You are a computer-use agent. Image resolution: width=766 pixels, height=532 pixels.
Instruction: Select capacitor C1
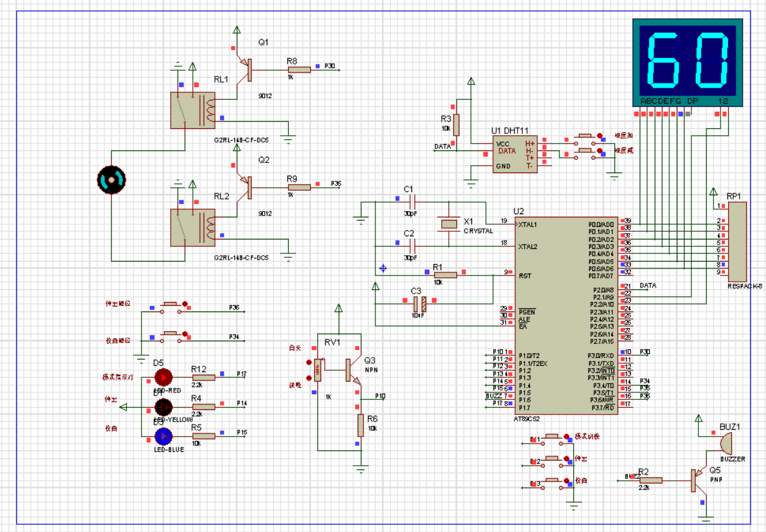pyautogui.click(x=411, y=202)
